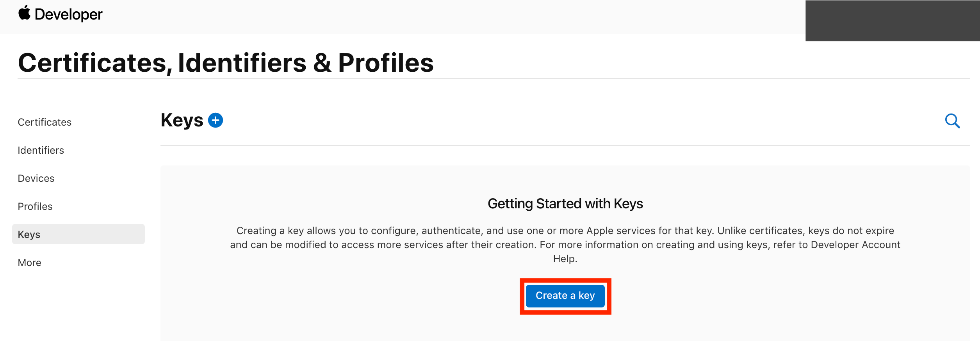Open Profiles from the sidebar
980x341 pixels.
pos(35,206)
